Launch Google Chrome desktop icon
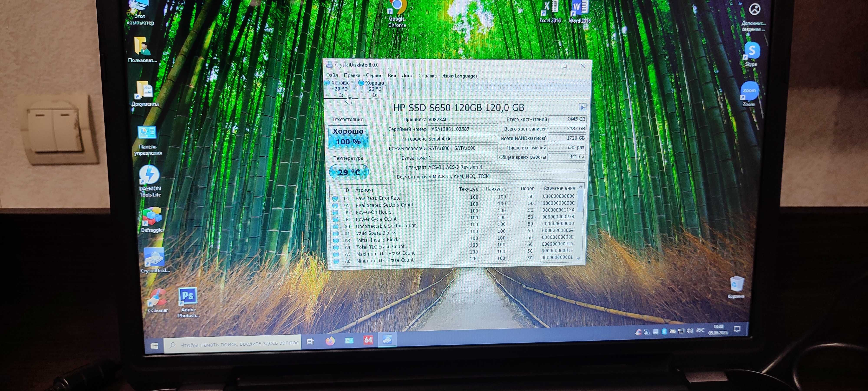 pyautogui.click(x=397, y=13)
